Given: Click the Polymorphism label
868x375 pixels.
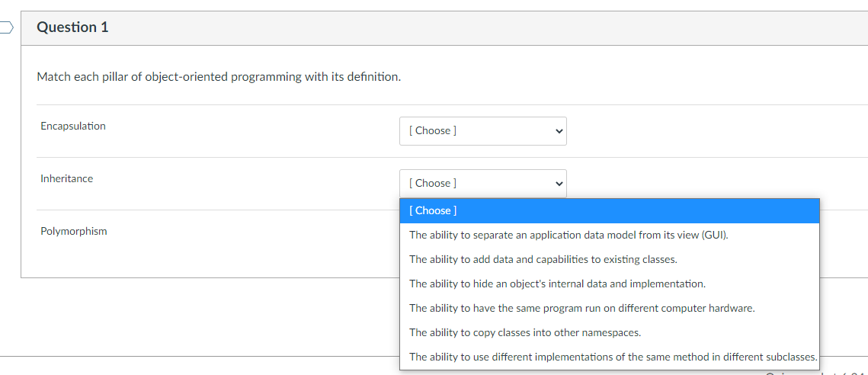Looking at the screenshot, I should click(x=74, y=231).
